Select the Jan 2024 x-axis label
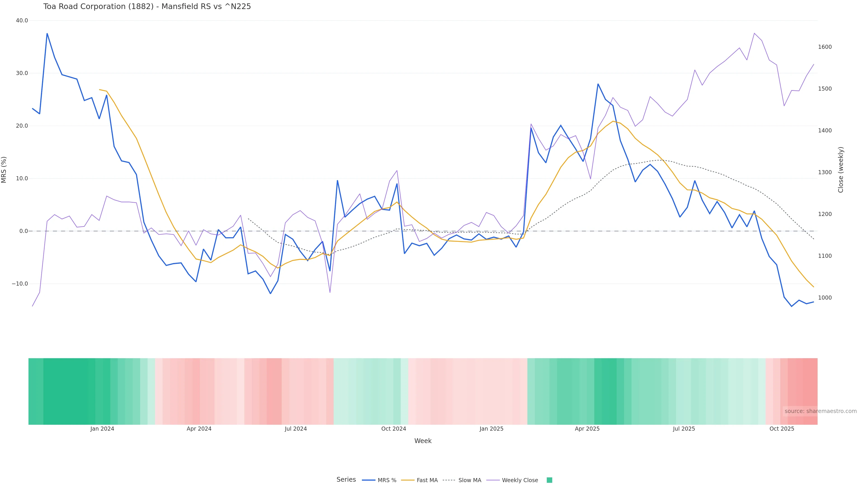Image resolution: width=868 pixels, height=488 pixels. tap(102, 429)
